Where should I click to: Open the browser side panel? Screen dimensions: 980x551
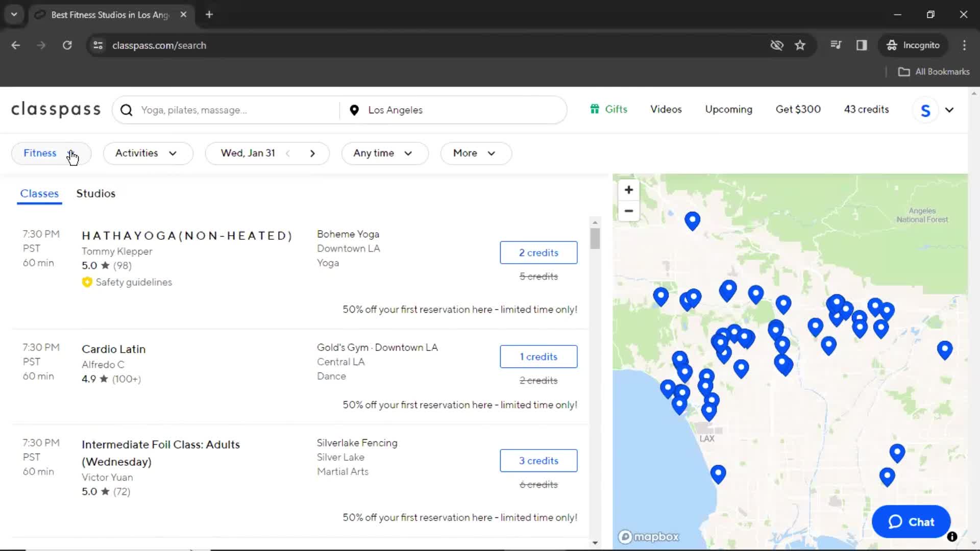click(x=862, y=45)
